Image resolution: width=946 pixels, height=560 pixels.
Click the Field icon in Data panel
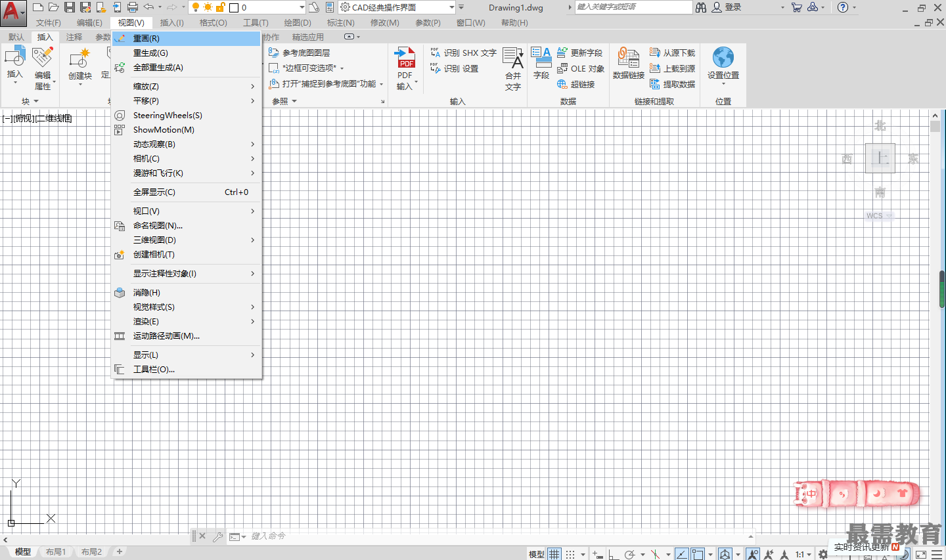(541, 57)
